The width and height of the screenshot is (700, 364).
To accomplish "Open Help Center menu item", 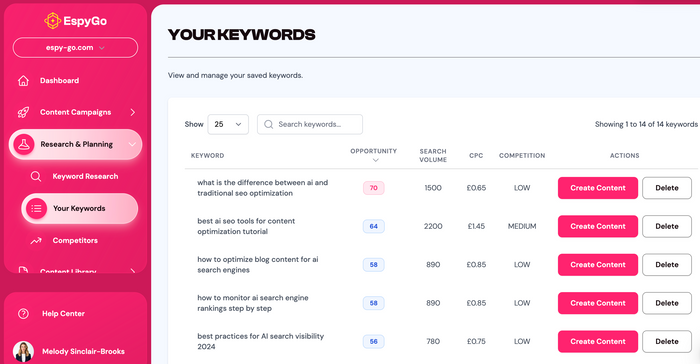I will (63, 314).
